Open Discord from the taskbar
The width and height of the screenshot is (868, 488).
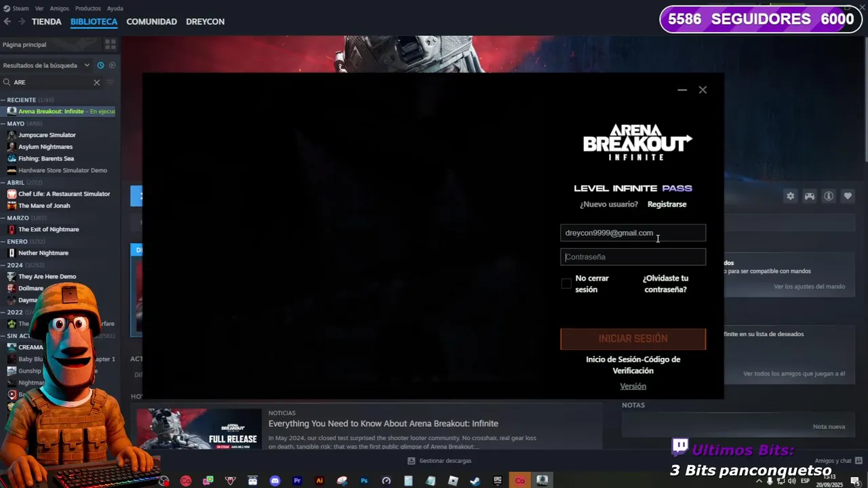tap(275, 481)
